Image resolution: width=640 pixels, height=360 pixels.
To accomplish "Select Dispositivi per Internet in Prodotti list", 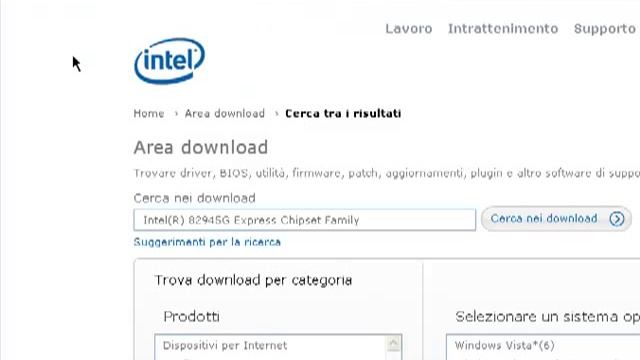I will click(225, 346).
